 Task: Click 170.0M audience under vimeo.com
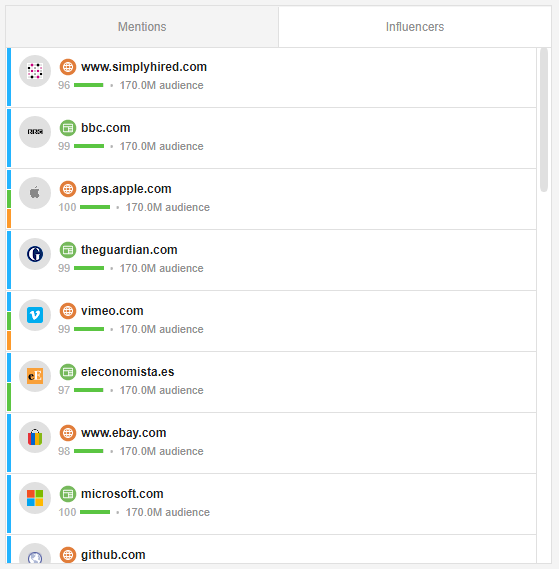coord(162,329)
